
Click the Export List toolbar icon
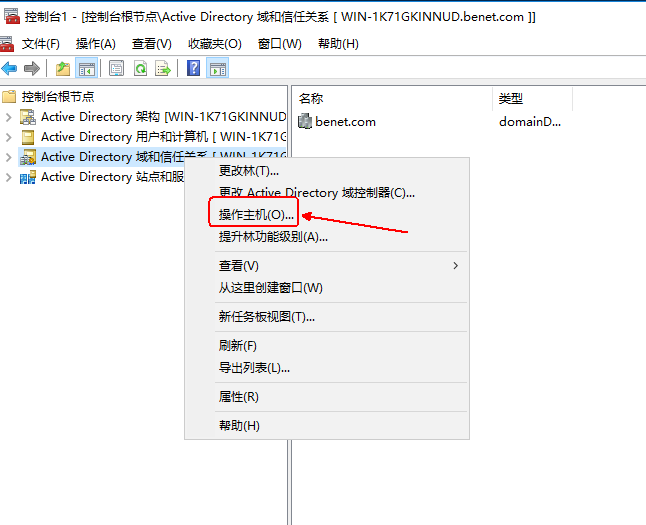[163, 68]
